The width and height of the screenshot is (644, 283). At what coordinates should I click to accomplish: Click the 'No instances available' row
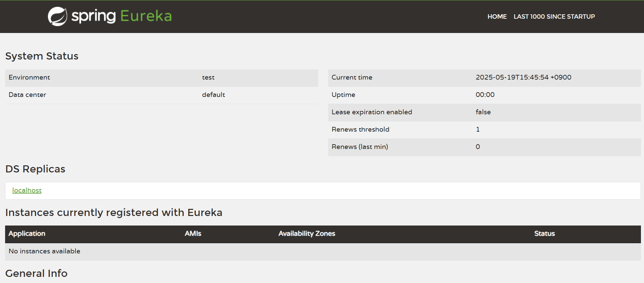tap(323, 251)
